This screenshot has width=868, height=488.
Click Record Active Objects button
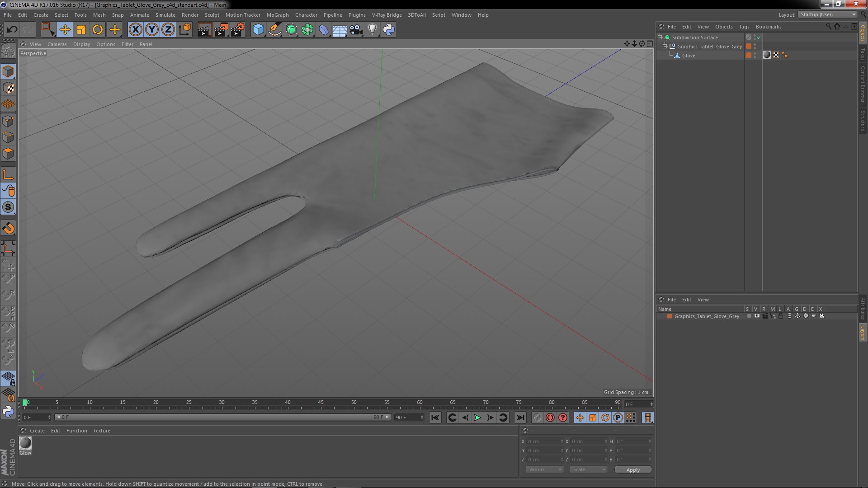click(537, 418)
